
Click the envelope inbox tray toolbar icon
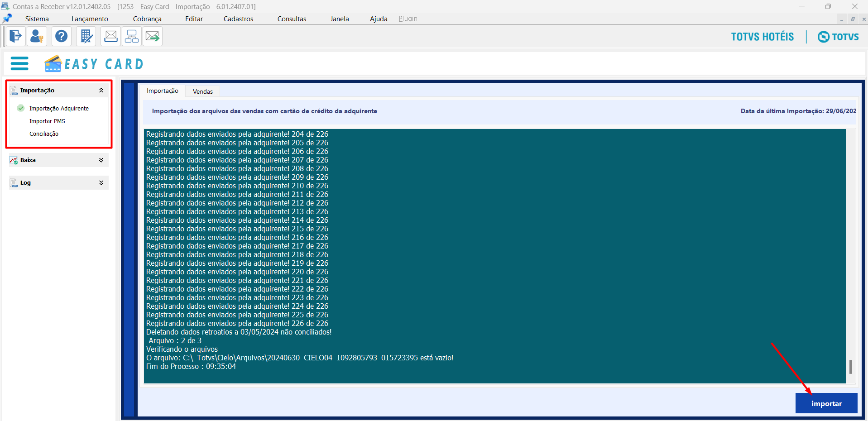point(110,36)
